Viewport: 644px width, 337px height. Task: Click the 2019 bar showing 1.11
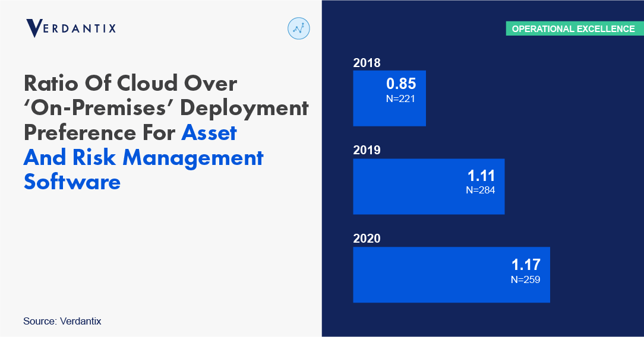pyautogui.click(x=429, y=186)
